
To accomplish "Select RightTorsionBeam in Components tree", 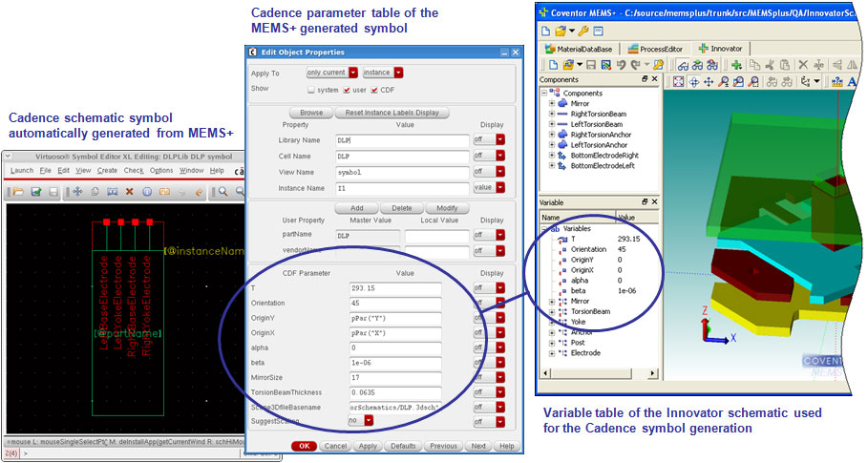I will point(599,114).
